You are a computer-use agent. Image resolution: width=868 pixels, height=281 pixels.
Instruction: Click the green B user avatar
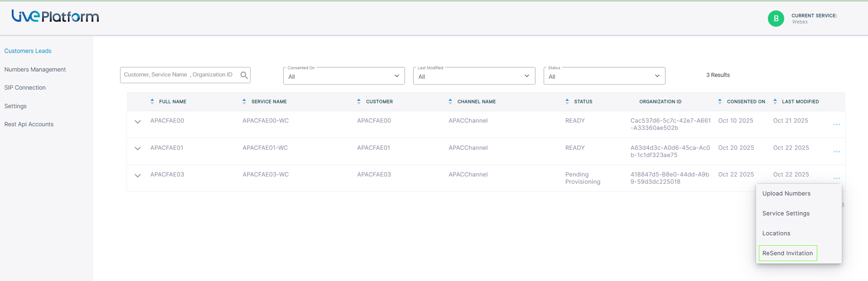tap(776, 19)
